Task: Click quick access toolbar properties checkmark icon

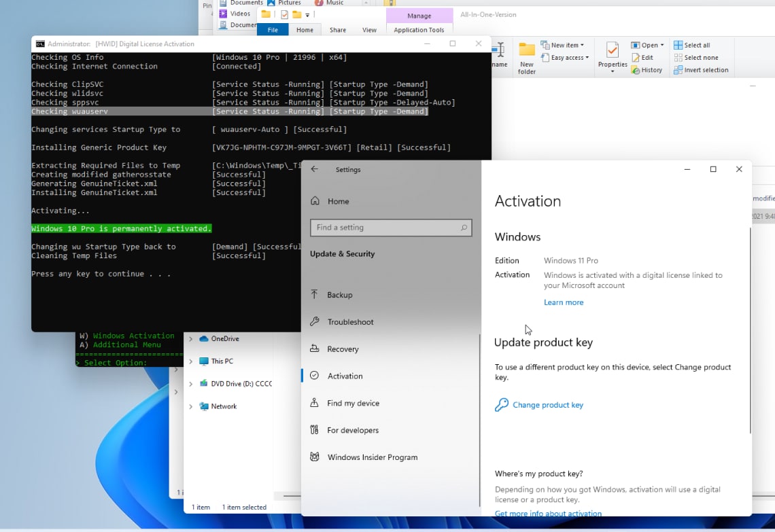Action: click(x=284, y=15)
